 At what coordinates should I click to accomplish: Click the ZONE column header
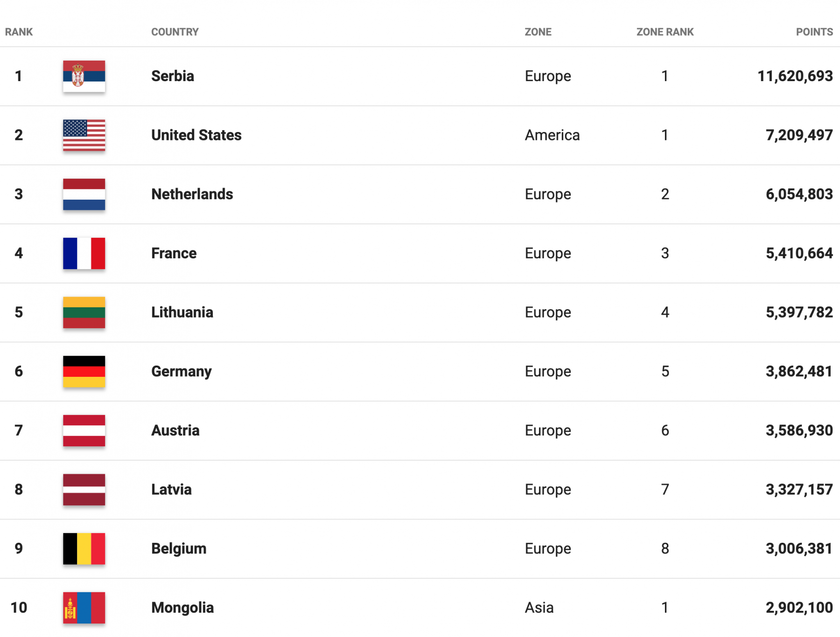(538, 32)
